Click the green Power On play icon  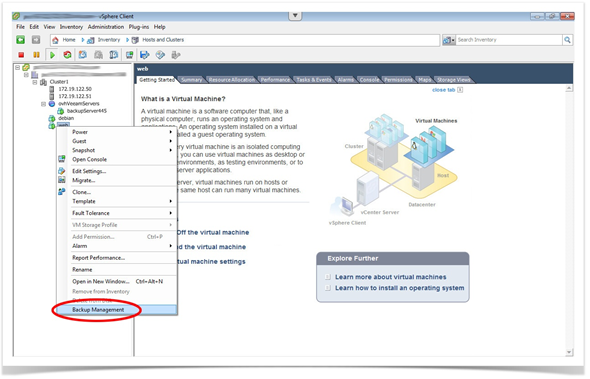52,55
